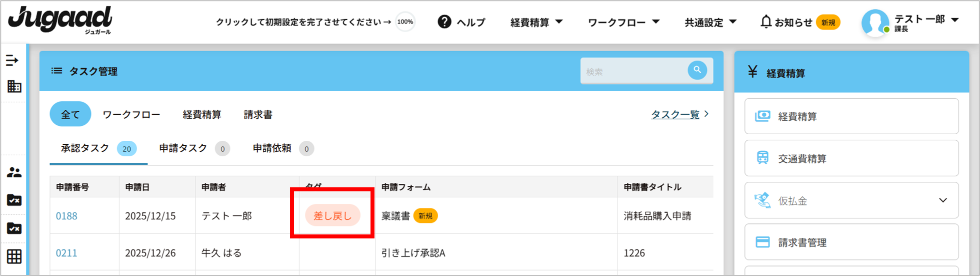Click the 請求書管理 button
The width and height of the screenshot is (980, 276).
851,242
